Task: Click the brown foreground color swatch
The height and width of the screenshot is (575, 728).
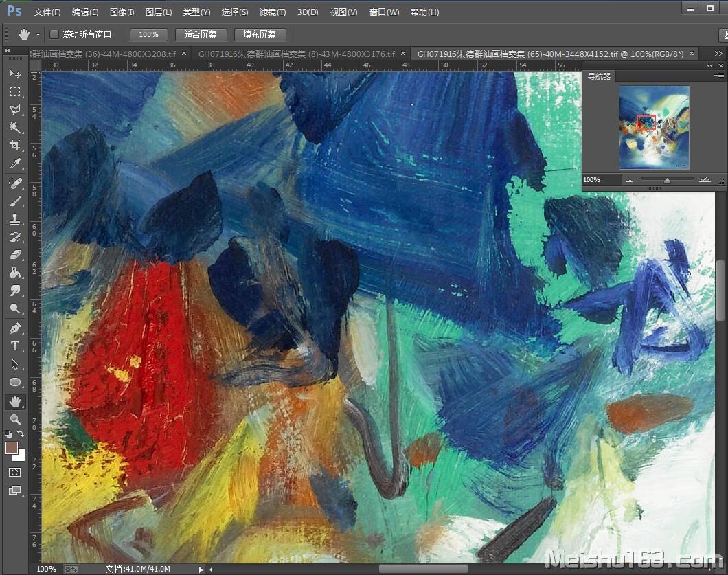Action: [11, 448]
